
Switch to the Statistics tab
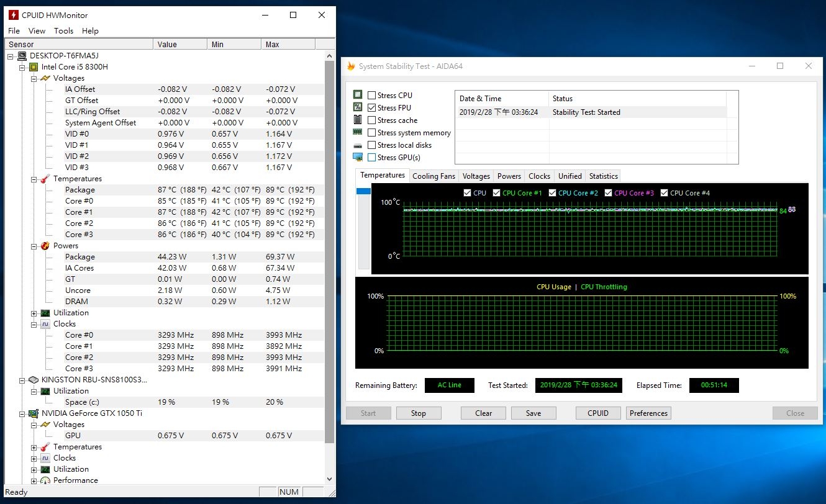coord(604,176)
